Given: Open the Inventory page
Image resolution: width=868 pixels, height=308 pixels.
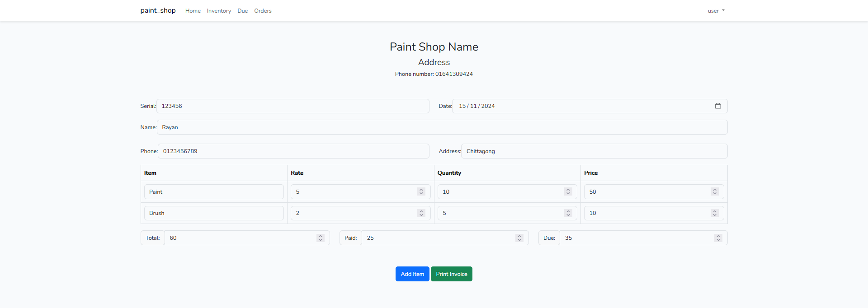Looking at the screenshot, I should point(219,11).
